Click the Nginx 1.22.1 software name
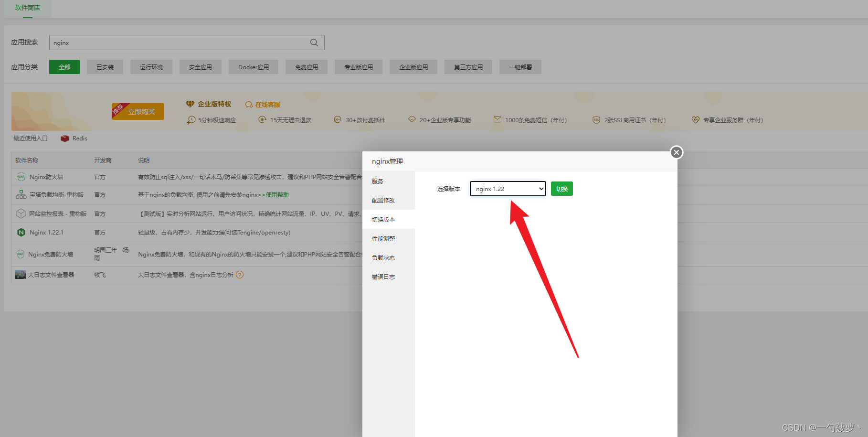 click(x=46, y=233)
